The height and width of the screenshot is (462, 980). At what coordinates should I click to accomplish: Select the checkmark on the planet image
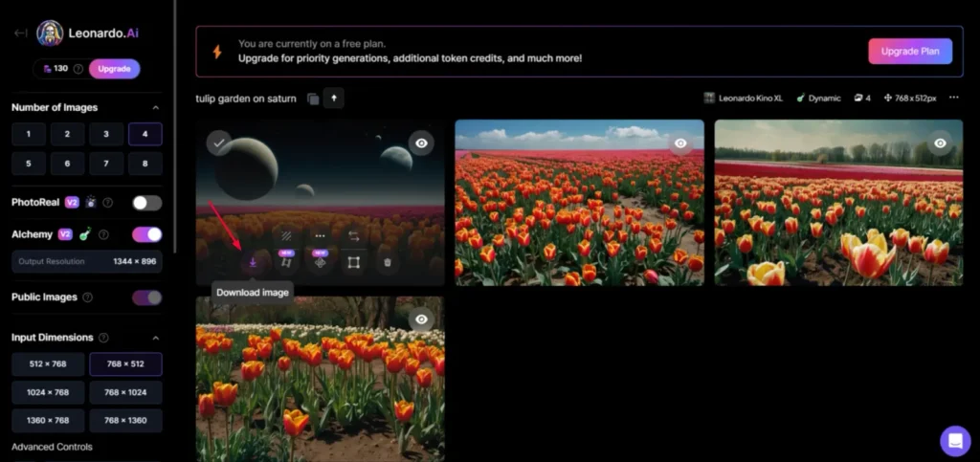[219, 143]
